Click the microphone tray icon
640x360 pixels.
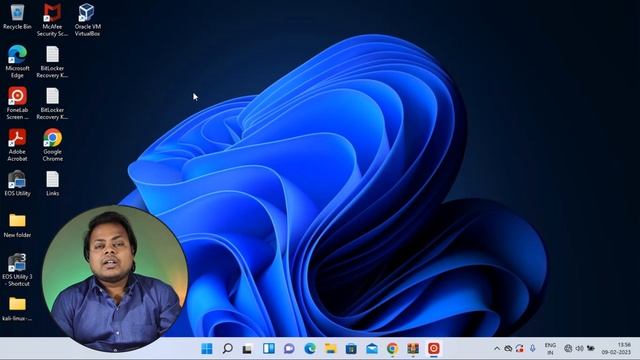point(533,349)
